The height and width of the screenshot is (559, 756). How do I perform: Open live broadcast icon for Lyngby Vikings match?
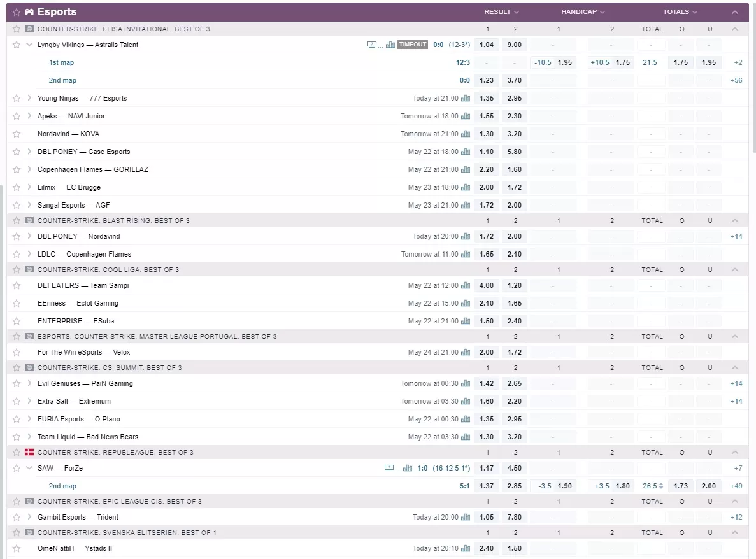(x=372, y=45)
